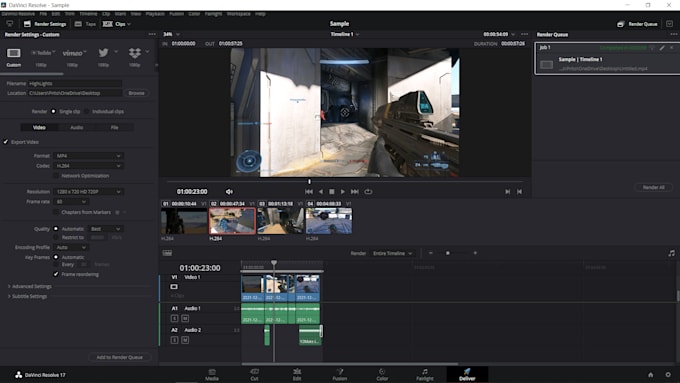
Task: Open the quality Best dropdown
Action: [x=105, y=229]
